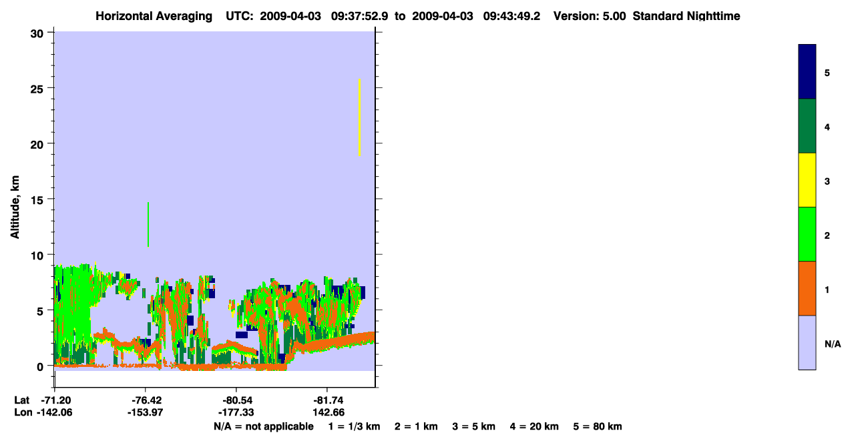The width and height of the screenshot is (868, 445).
Task: Click the 'N/A = not applicable' legend note
Action: click(263, 426)
